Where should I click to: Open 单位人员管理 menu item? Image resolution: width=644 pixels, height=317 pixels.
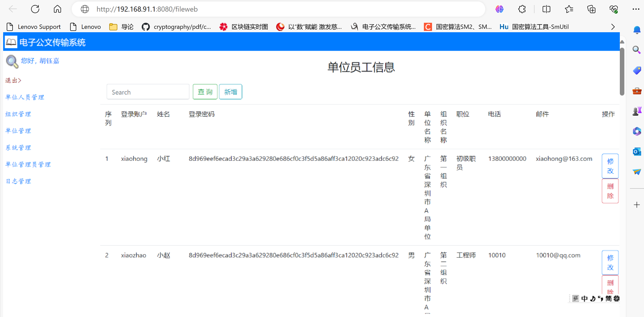[25, 97]
